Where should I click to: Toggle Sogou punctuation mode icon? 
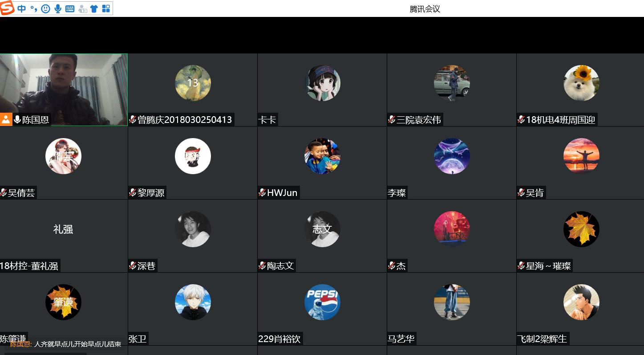(34, 8)
